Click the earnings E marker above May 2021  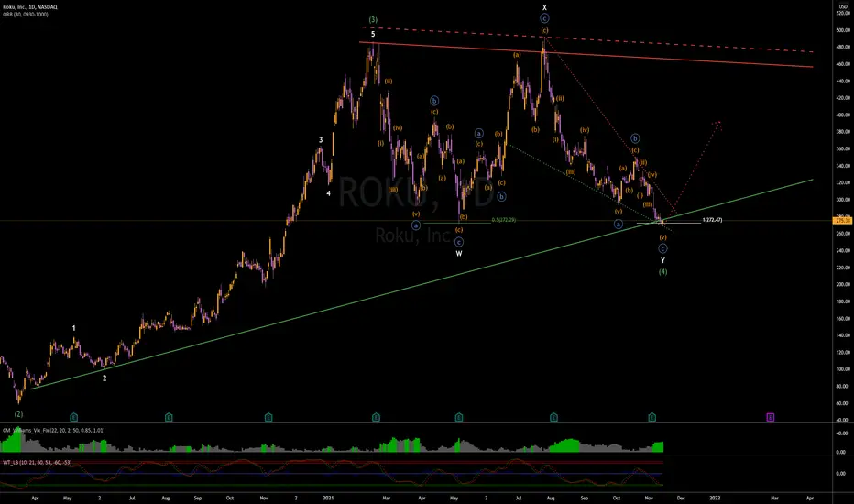coord(459,417)
